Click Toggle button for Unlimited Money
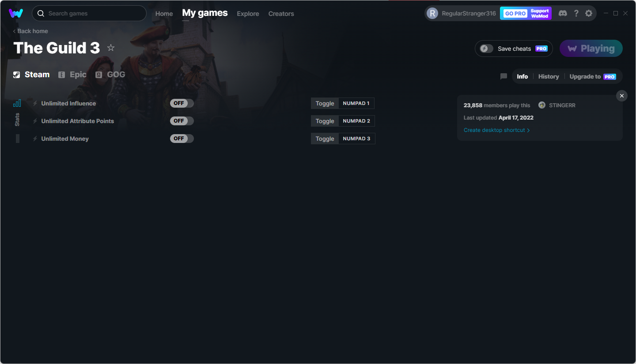Viewport: 636px width, 364px height. (325, 139)
